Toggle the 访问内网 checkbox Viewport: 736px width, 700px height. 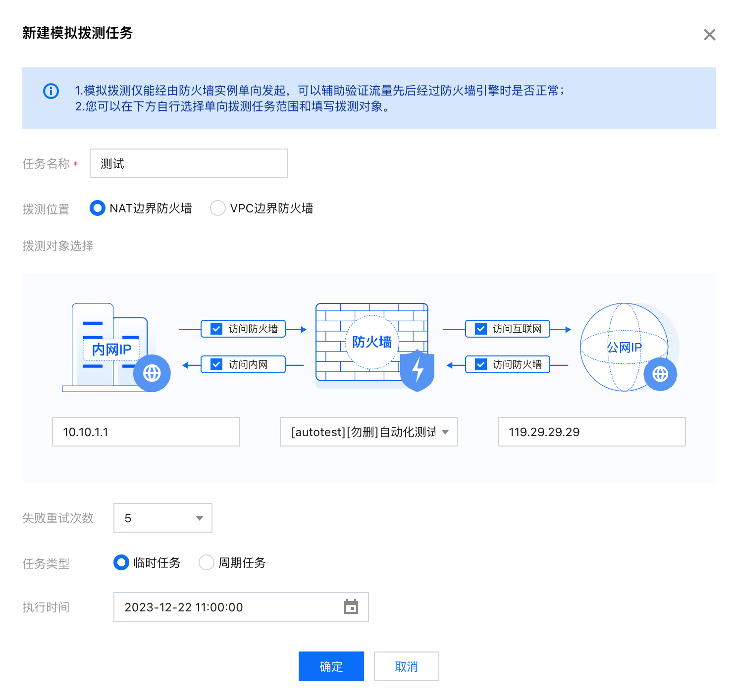tap(216, 364)
